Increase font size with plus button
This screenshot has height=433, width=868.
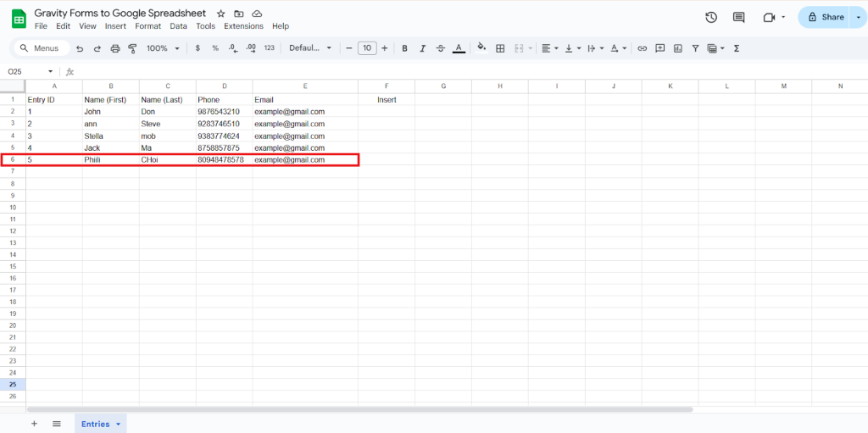point(385,48)
